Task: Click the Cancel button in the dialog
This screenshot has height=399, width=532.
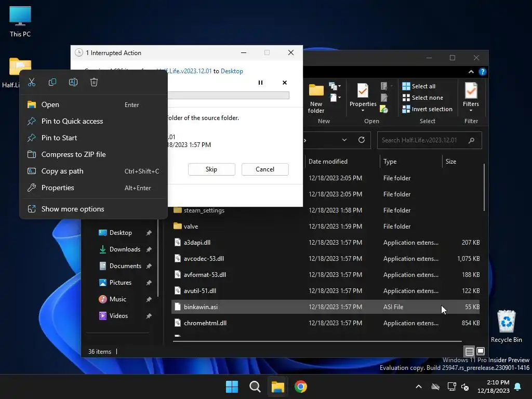Action: 265,169
